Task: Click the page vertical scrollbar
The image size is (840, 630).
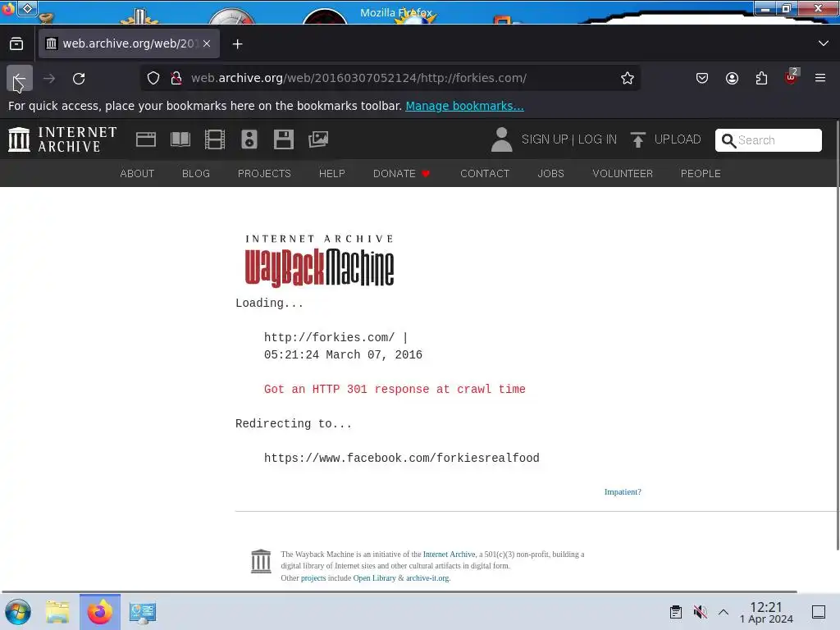Action: (837, 335)
